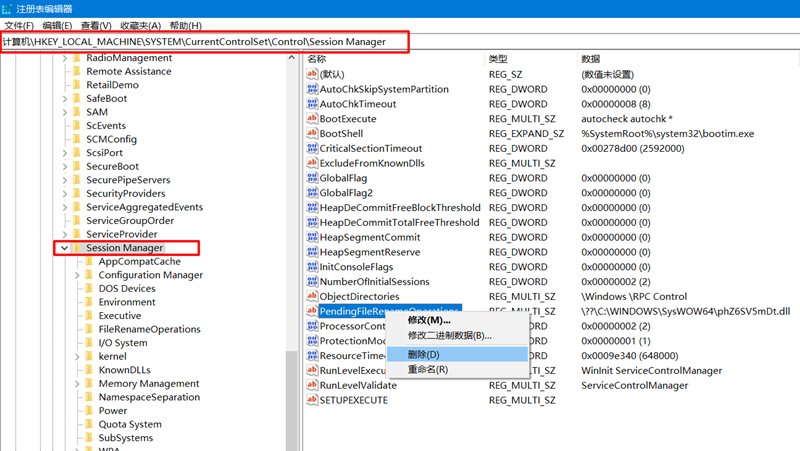Choose 修改(M)... from the context menu
The image size is (800, 451).
429,320
